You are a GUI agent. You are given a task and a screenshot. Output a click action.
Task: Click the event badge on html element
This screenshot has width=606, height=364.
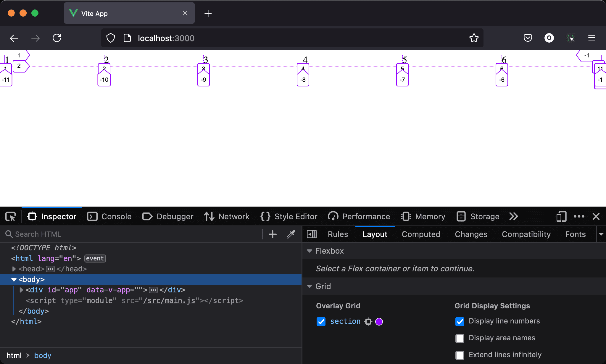pos(95,258)
